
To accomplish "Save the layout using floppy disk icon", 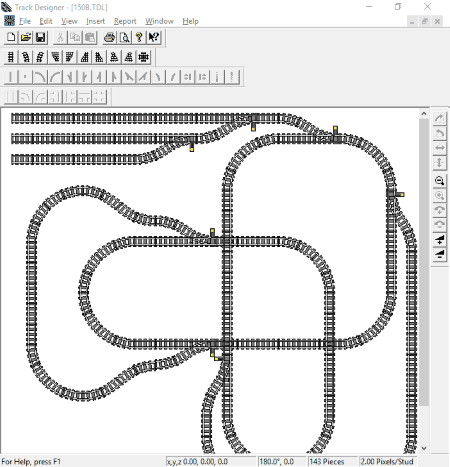I will (40, 37).
